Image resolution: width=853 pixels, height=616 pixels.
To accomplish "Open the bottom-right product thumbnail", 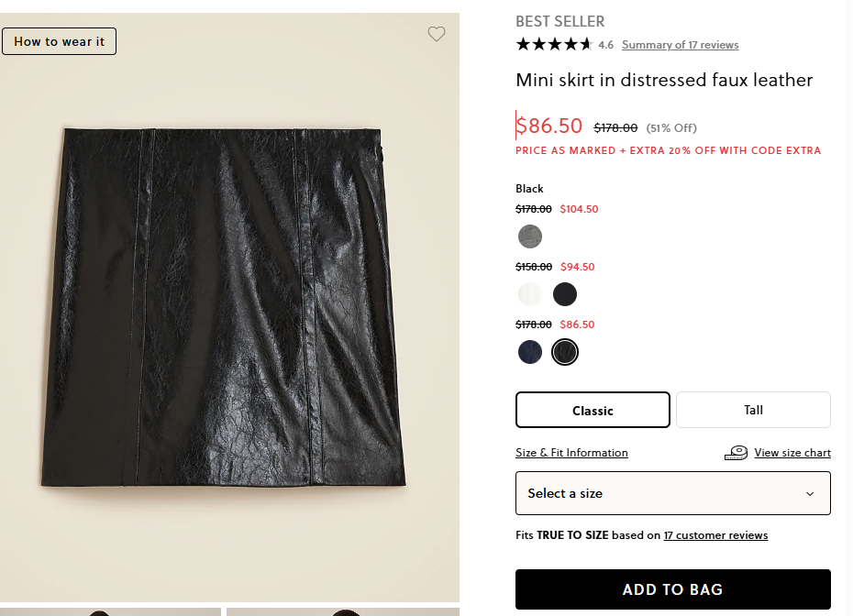I will click(x=343, y=611).
